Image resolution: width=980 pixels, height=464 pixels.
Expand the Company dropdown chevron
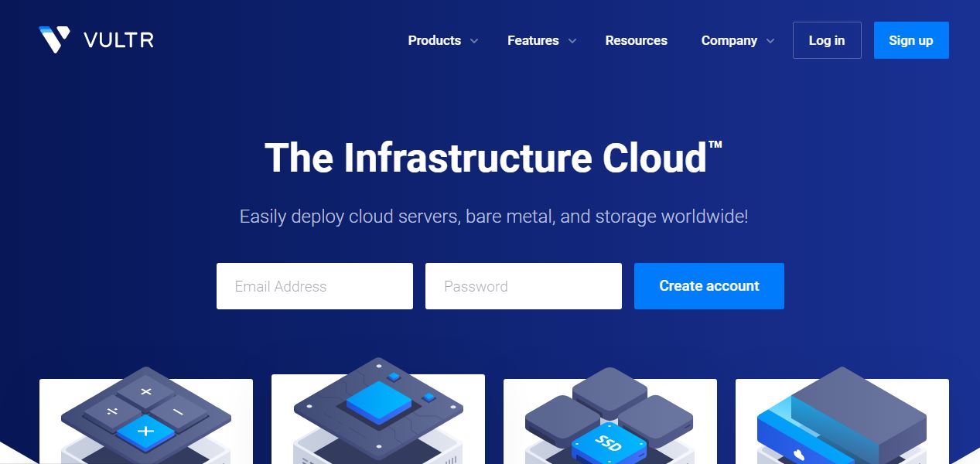[770, 41]
